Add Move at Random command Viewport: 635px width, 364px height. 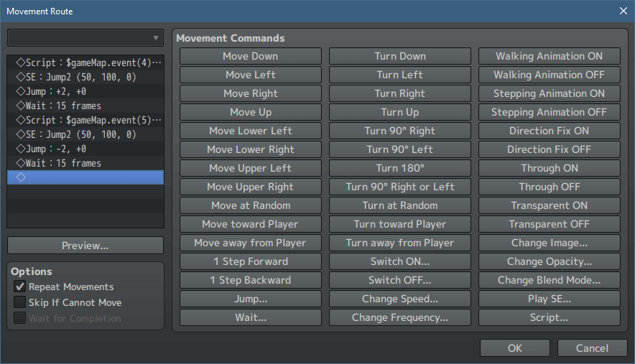click(251, 205)
